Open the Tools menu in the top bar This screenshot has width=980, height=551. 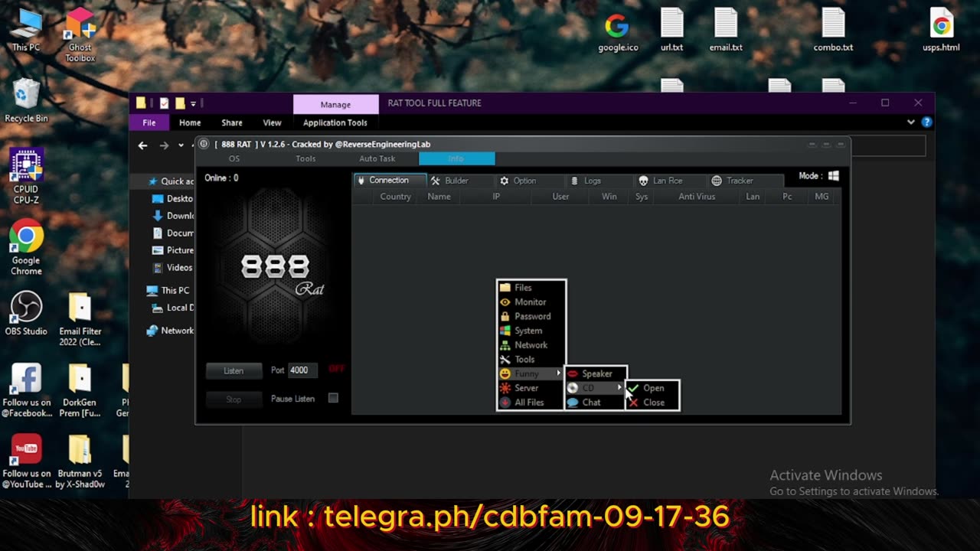[305, 158]
